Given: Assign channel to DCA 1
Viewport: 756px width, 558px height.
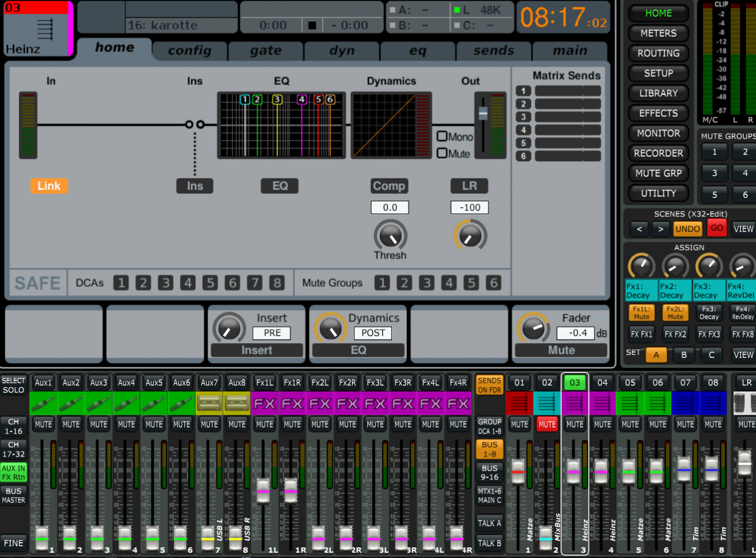Looking at the screenshot, I should [120, 283].
